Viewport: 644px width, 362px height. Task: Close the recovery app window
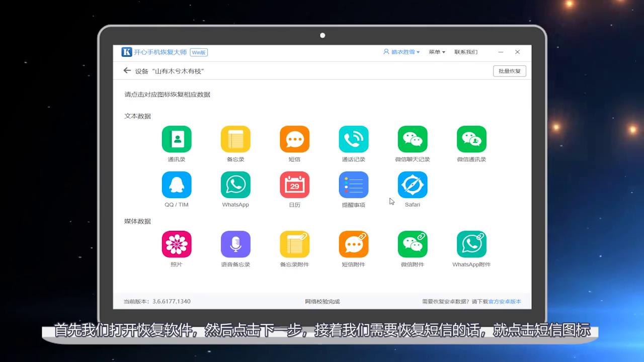[x=517, y=52]
